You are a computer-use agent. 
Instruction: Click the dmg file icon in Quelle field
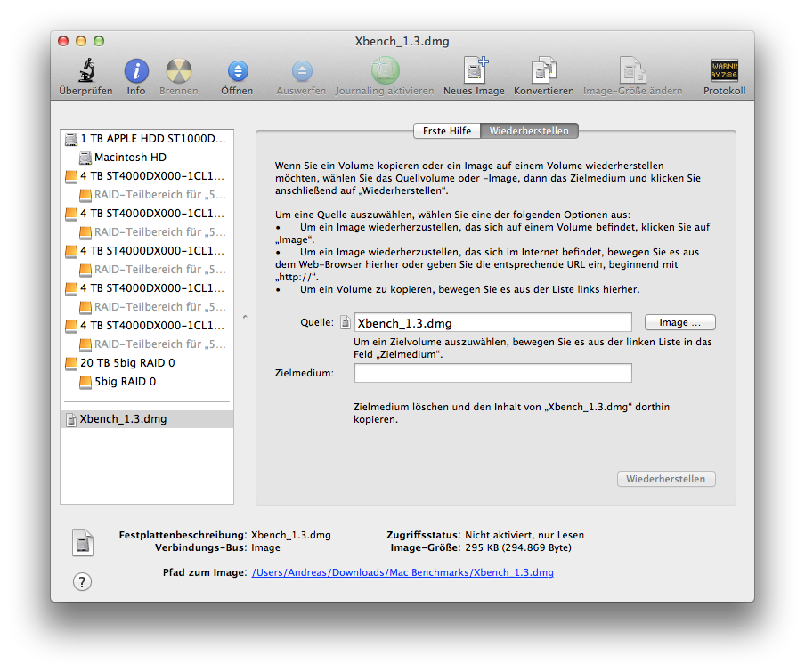pyautogui.click(x=346, y=322)
